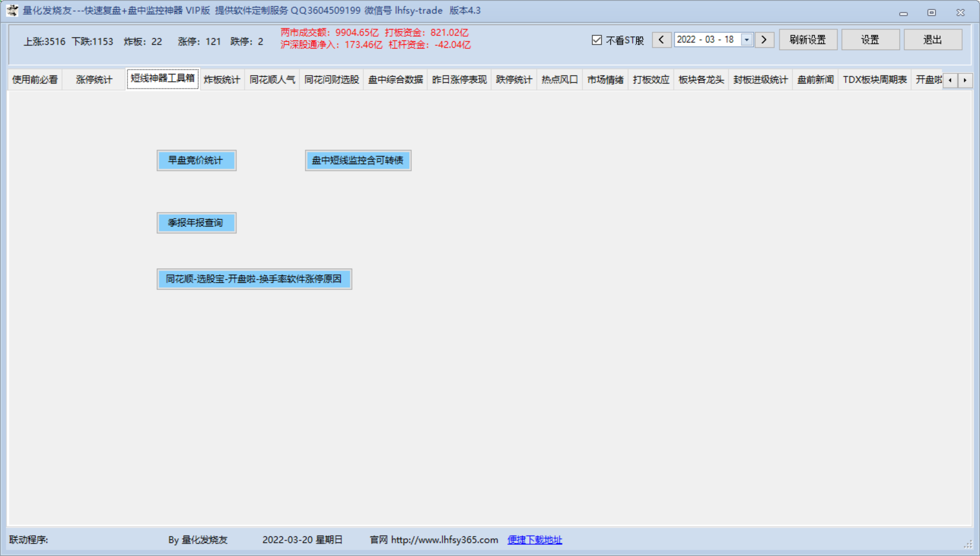Click the 2022-03-20 星期日 status date
The height and width of the screenshot is (556, 980).
(302, 539)
